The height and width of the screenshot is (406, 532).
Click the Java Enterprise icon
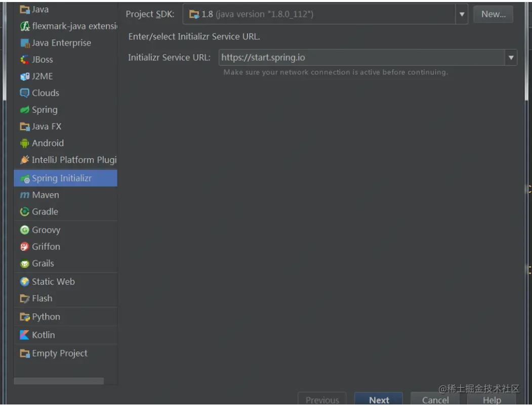point(25,43)
